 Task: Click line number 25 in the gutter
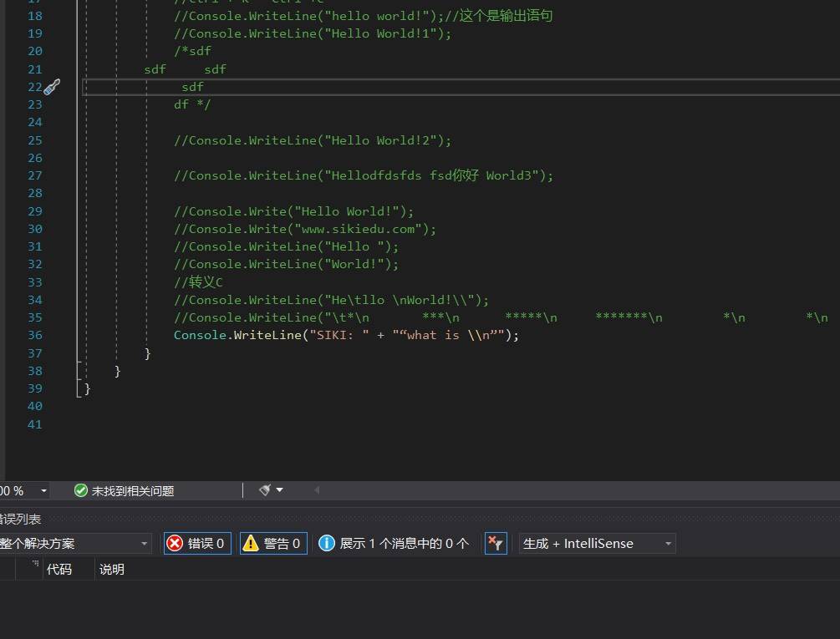pyautogui.click(x=35, y=140)
